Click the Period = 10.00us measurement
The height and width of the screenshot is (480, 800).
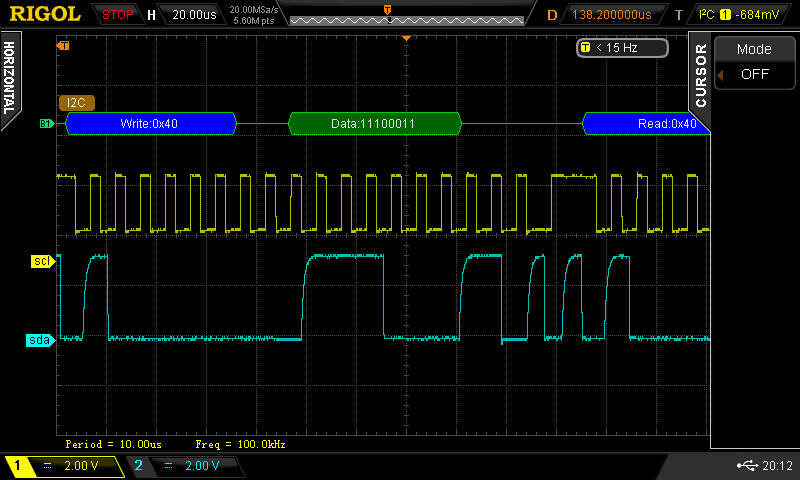[113, 444]
